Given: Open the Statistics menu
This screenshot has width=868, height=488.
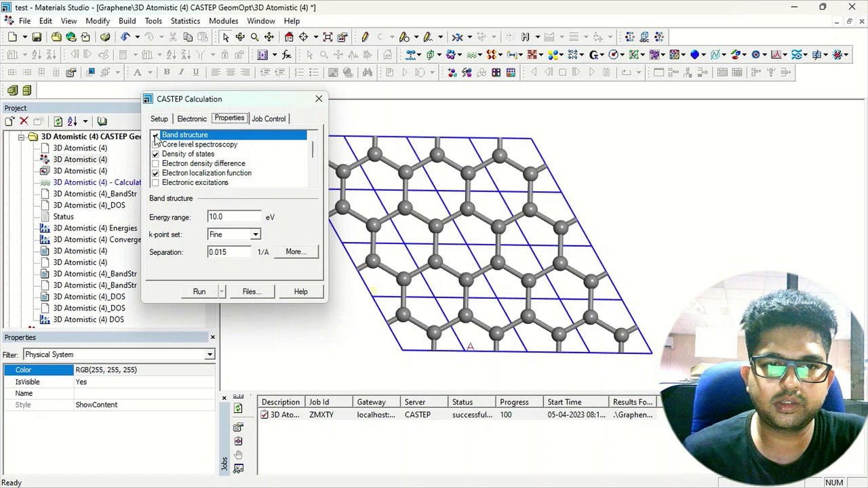Looking at the screenshot, I should point(185,21).
